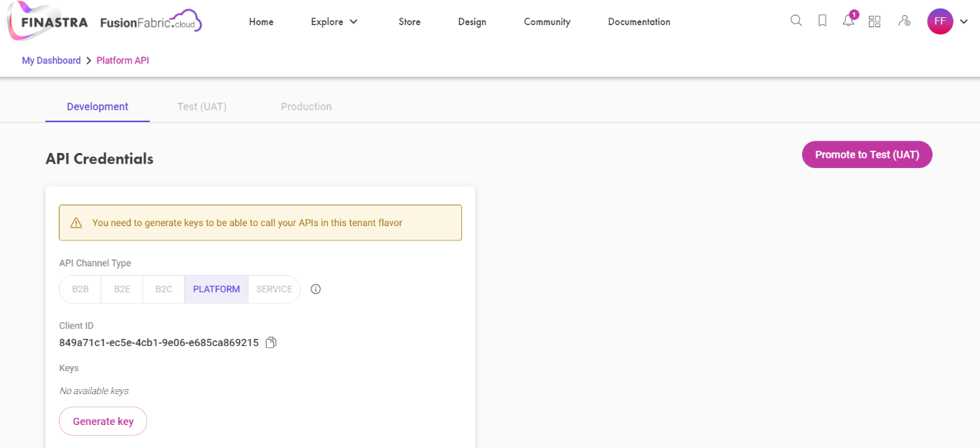Screen dimensions: 980x448
Task: Click the 'Client ID' label
Action: point(77,325)
